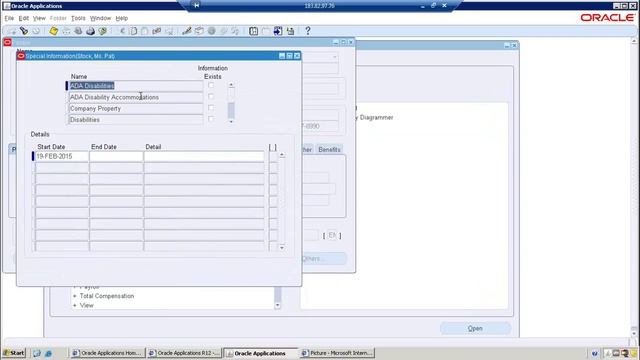
Task: Open the File menu
Action: coord(9,18)
